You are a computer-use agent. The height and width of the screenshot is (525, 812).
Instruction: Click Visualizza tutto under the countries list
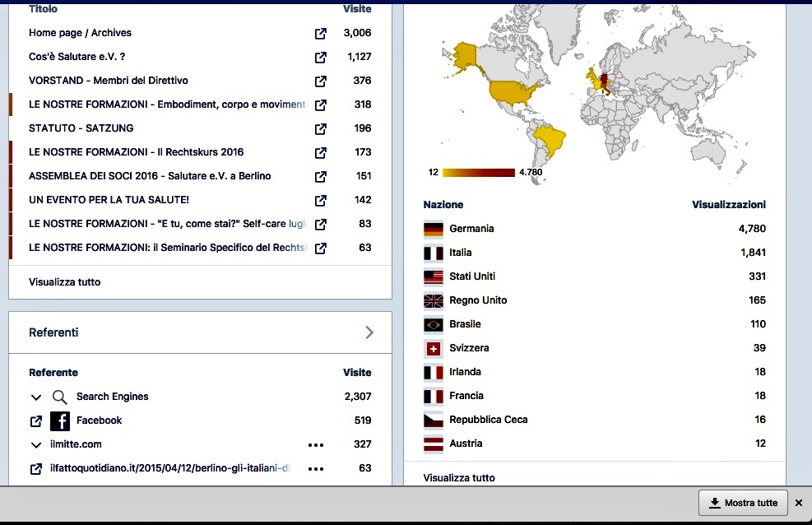coord(459,478)
